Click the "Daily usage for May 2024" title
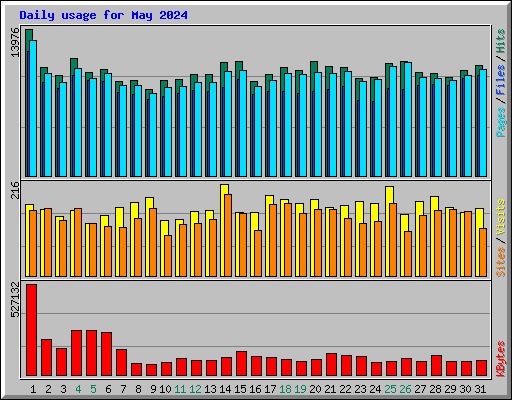The height and width of the screenshot is (400, 512). (x=103, y=15)
